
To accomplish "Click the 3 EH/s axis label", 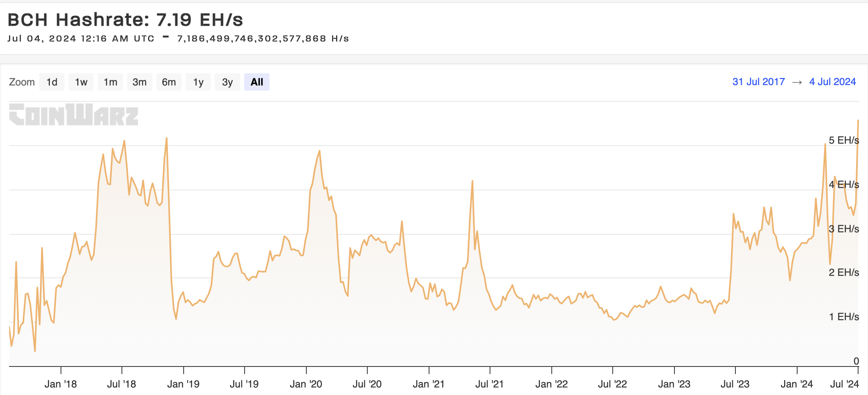I will click(x=844, y=229).
